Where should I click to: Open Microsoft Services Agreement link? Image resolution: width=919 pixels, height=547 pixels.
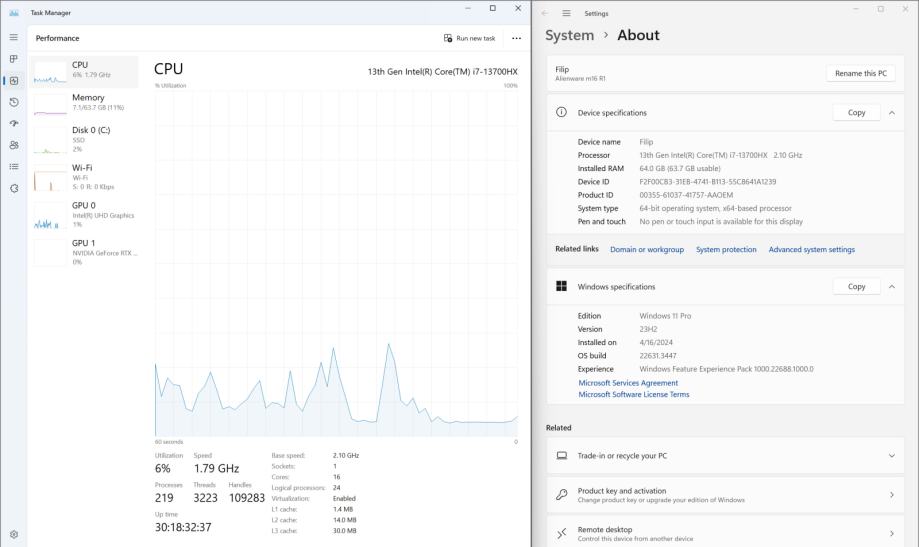coord(628,383)
